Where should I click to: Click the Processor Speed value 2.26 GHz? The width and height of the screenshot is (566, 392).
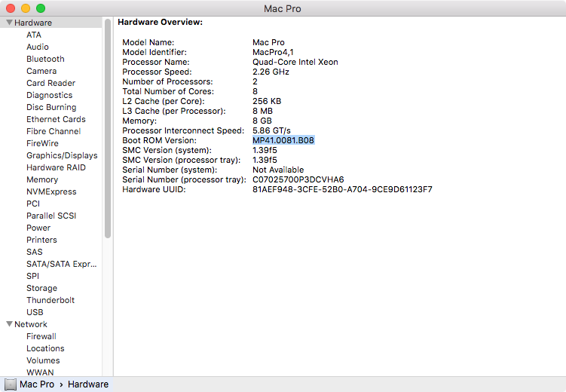(271, 72)
